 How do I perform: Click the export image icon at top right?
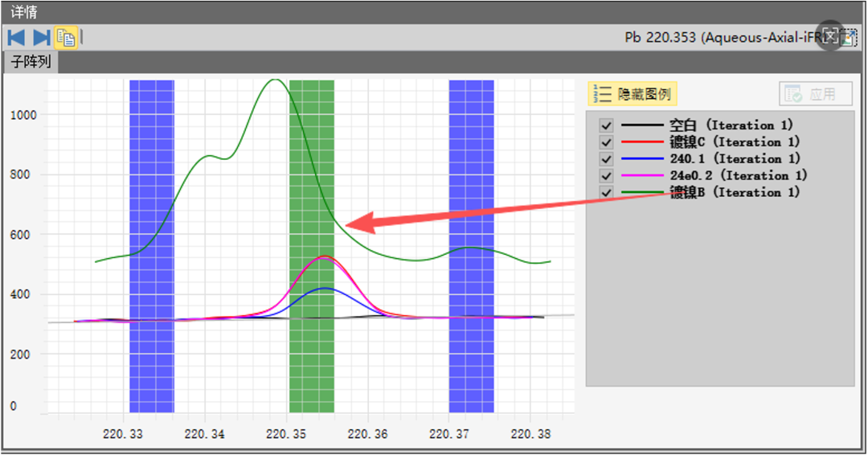(x=849, y=37)
